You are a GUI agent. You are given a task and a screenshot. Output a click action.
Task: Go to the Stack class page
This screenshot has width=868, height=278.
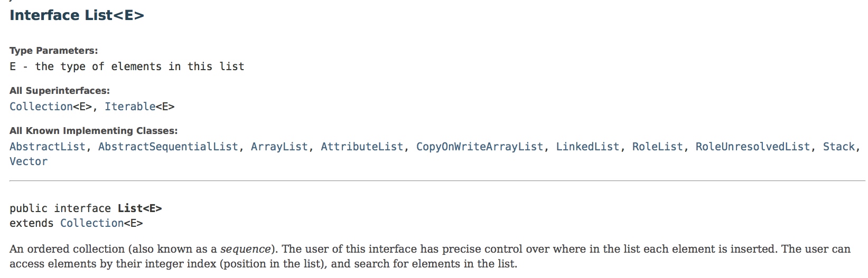tap(838, 147)
